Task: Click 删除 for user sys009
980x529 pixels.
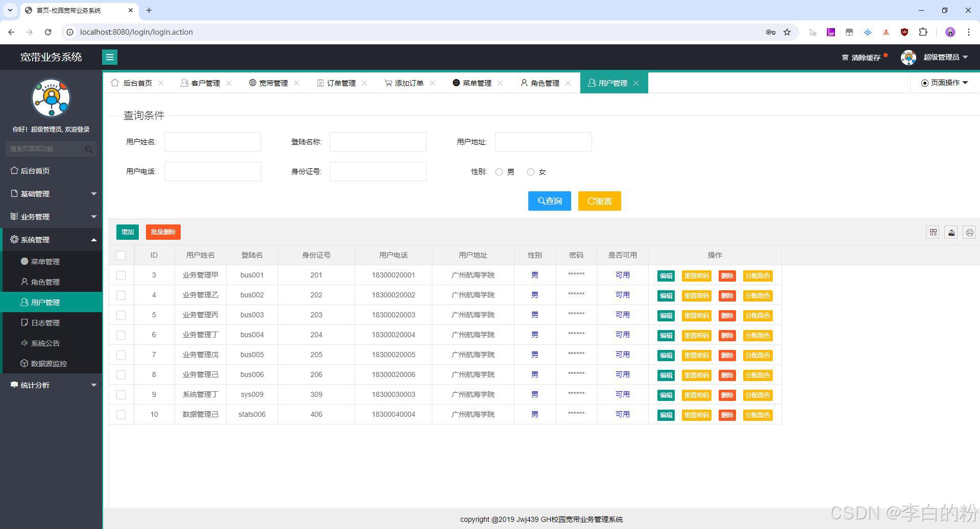Action: pyautogui.click(x=727, y=395)
